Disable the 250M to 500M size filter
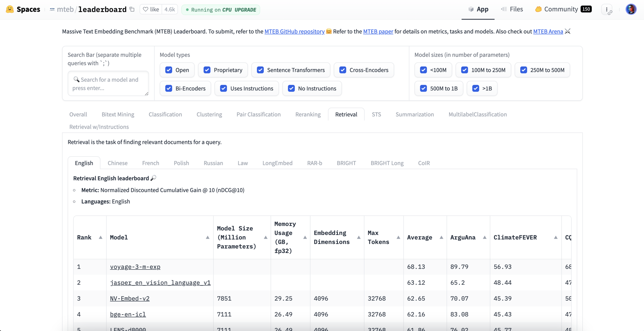The height and width of the screenshot is (331, 644). pyautogui.click(x=523, y=70)
